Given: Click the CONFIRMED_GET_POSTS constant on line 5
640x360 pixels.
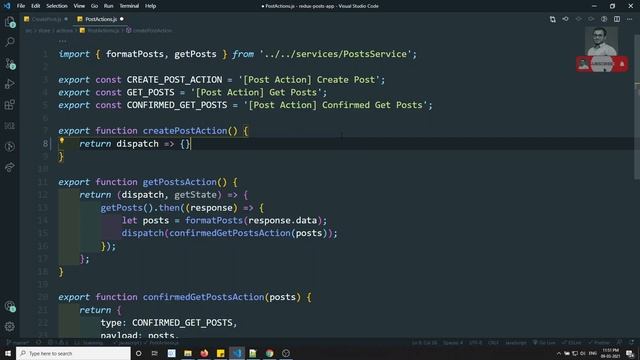Looking at the screenshot, I should click(x=177, y=105).
